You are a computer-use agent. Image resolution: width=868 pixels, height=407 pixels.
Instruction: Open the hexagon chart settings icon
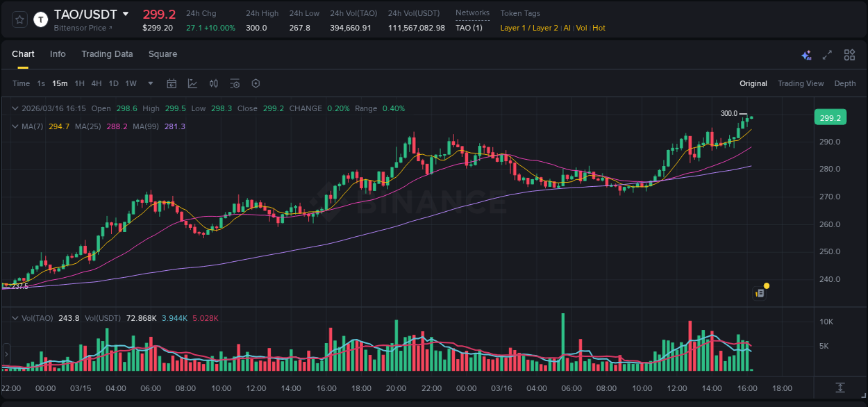tap(256, 83)
